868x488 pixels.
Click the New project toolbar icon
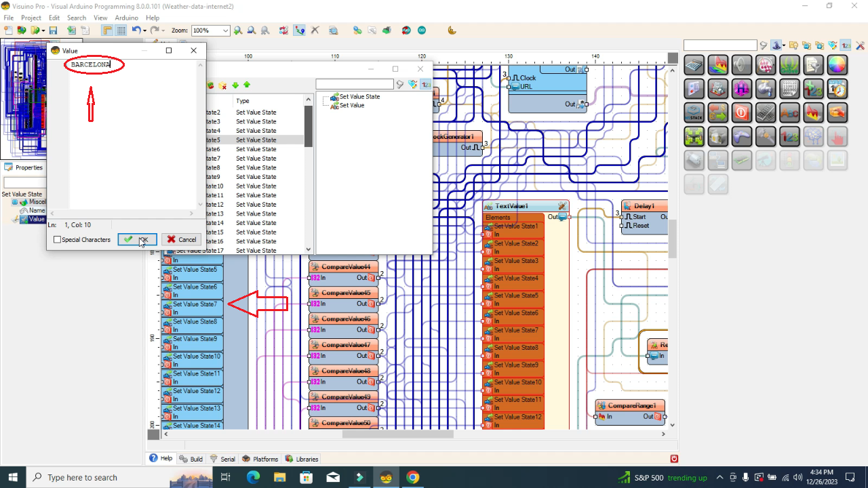(8, 30)
